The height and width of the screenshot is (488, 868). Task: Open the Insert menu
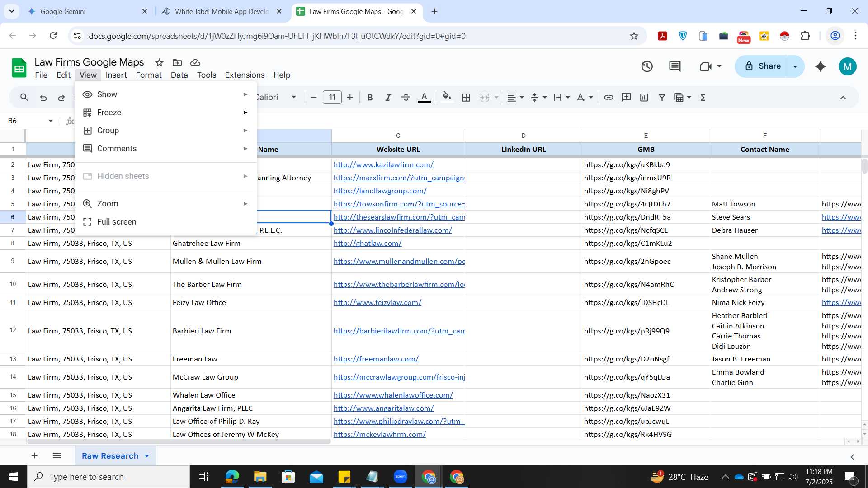(116, 75)
